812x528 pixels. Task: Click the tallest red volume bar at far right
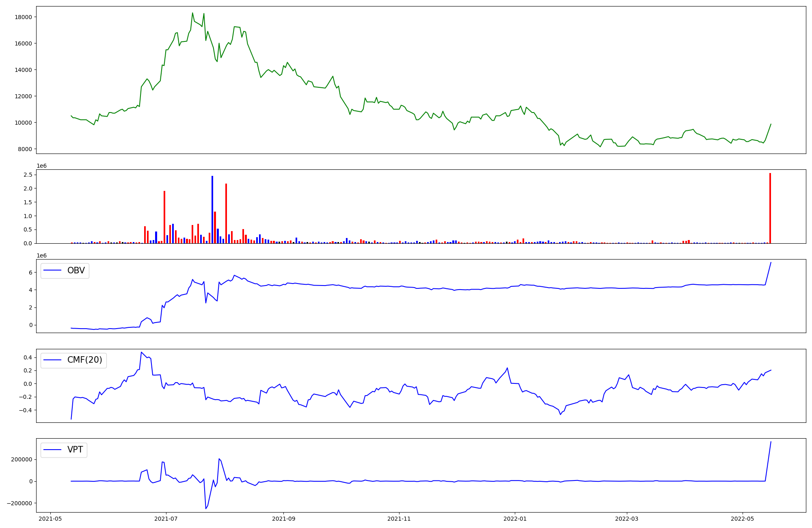770,208
